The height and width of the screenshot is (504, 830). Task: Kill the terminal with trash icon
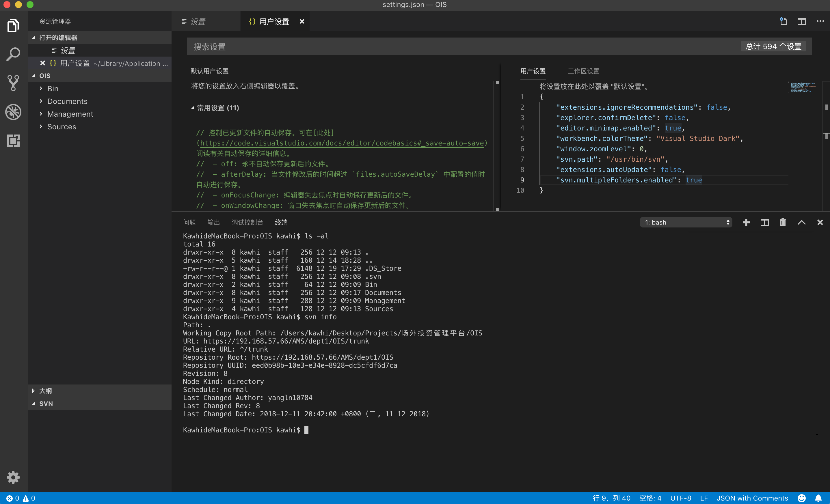tap(783, 222)
